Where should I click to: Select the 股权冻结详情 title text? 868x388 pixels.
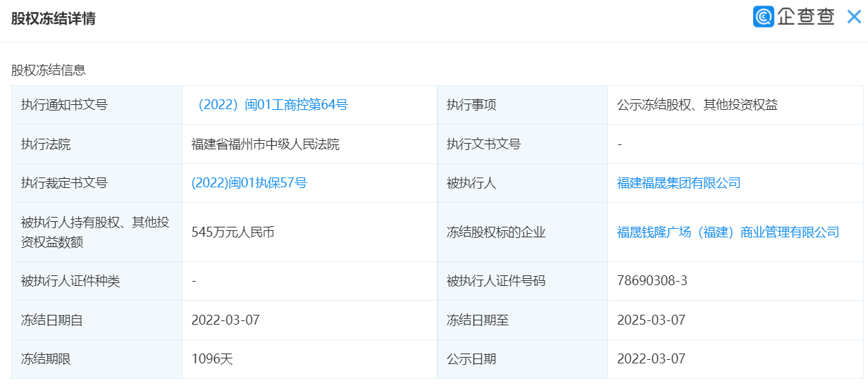(54, 19)
